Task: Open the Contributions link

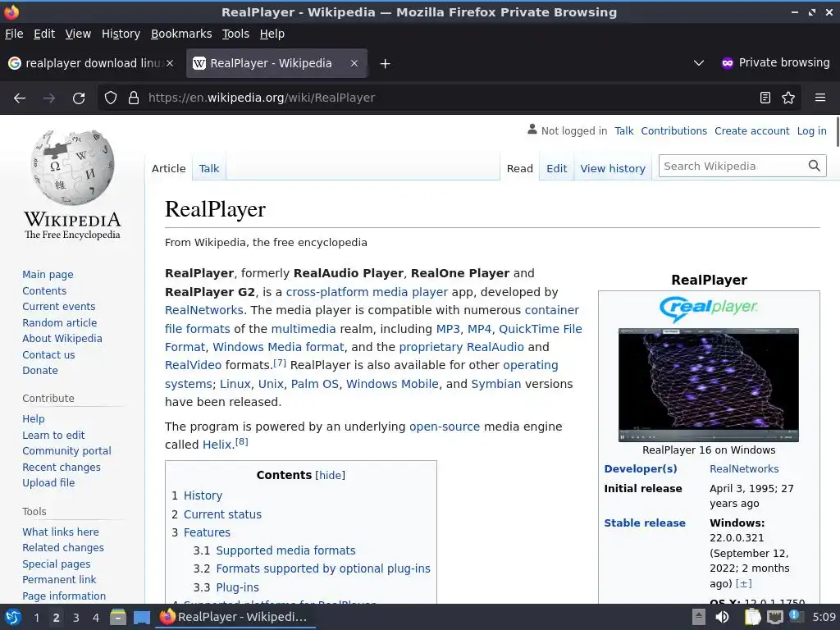Action: 674,131
